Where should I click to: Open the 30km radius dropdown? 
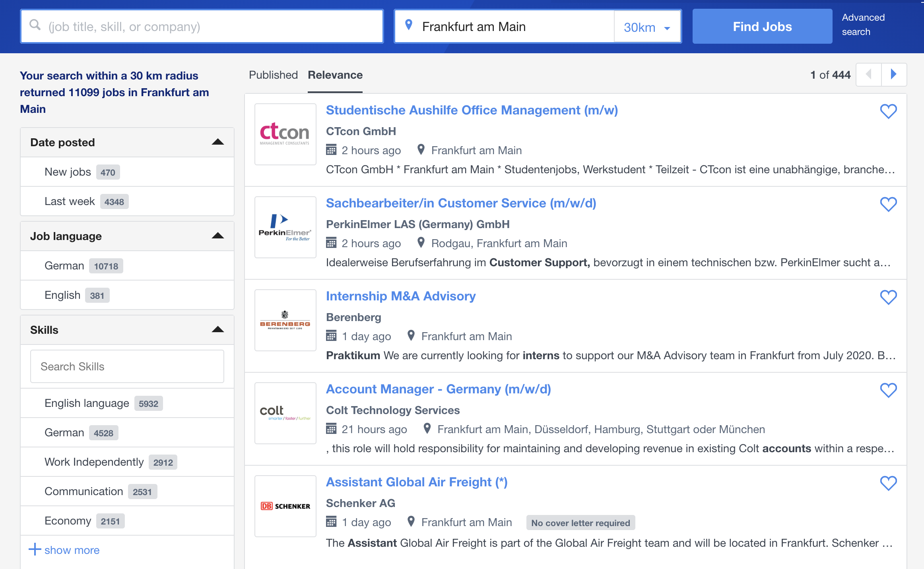point(647,27)
